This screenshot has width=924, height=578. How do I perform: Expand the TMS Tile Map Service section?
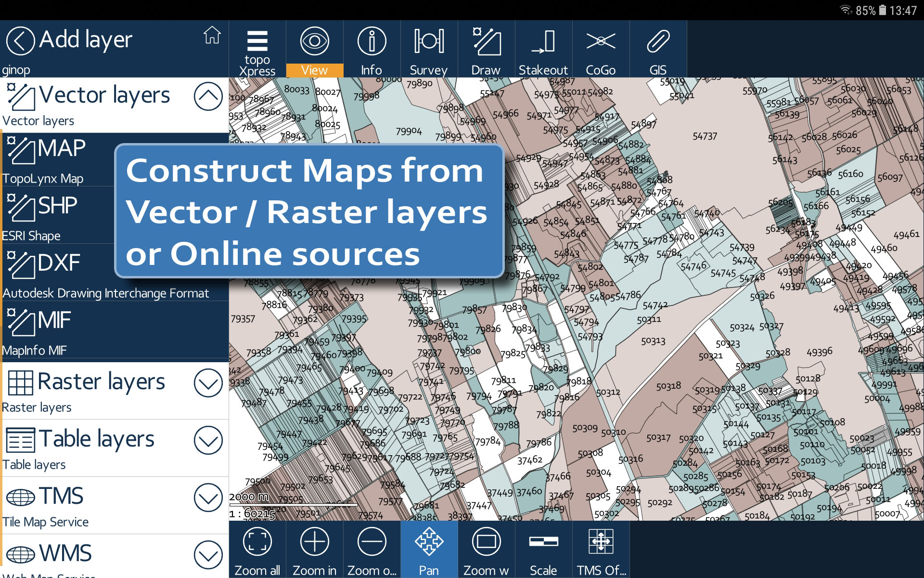[x=208, y=498]
